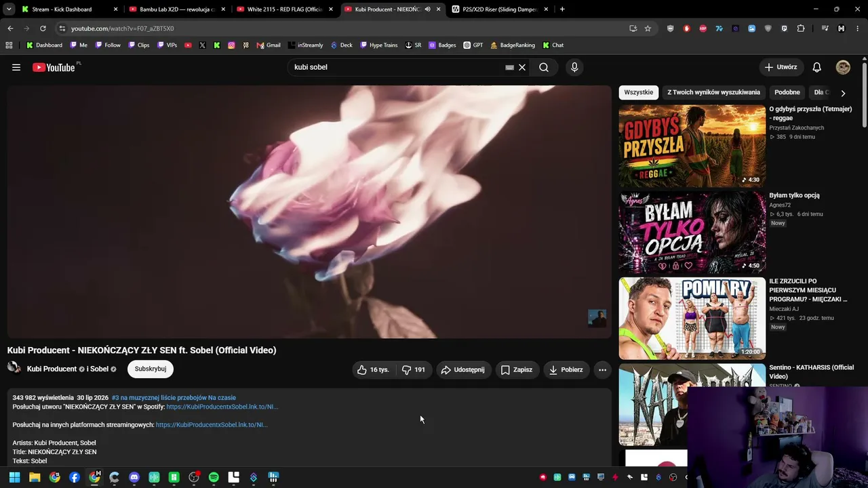The height and width of the screenshot is (488, 868).
Task: Open the on-screen keyboard in search box
Action: (x=509, y=67)
